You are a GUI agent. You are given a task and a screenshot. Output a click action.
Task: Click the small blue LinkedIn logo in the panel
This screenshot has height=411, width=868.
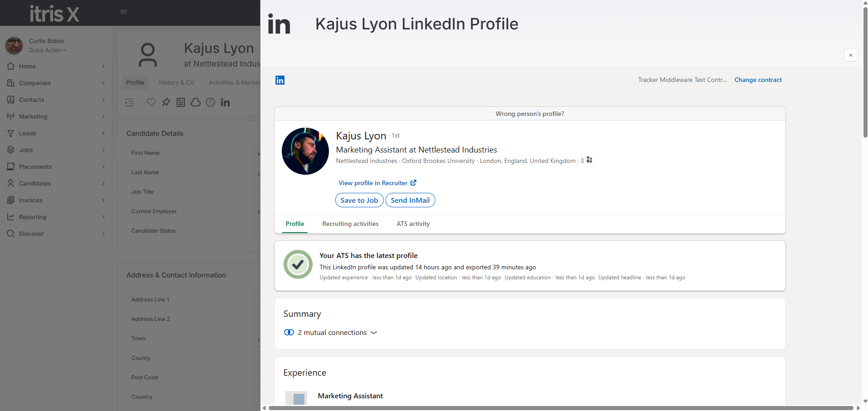280,80
